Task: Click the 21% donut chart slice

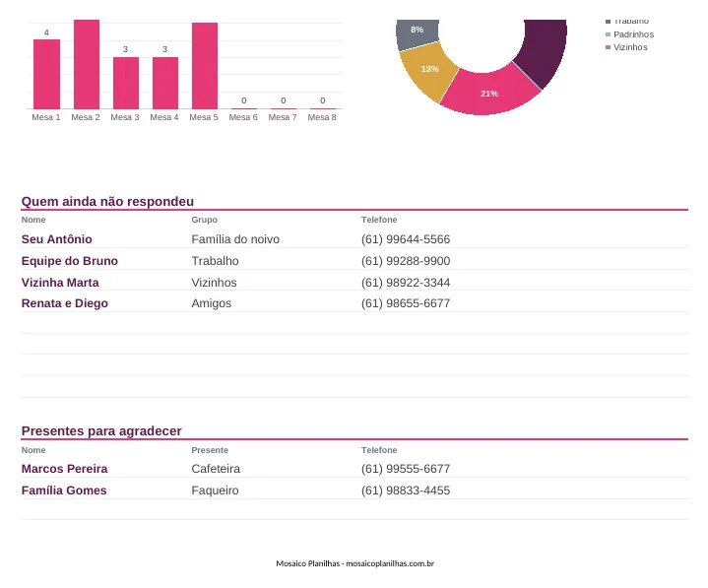Action: point(489,93)
